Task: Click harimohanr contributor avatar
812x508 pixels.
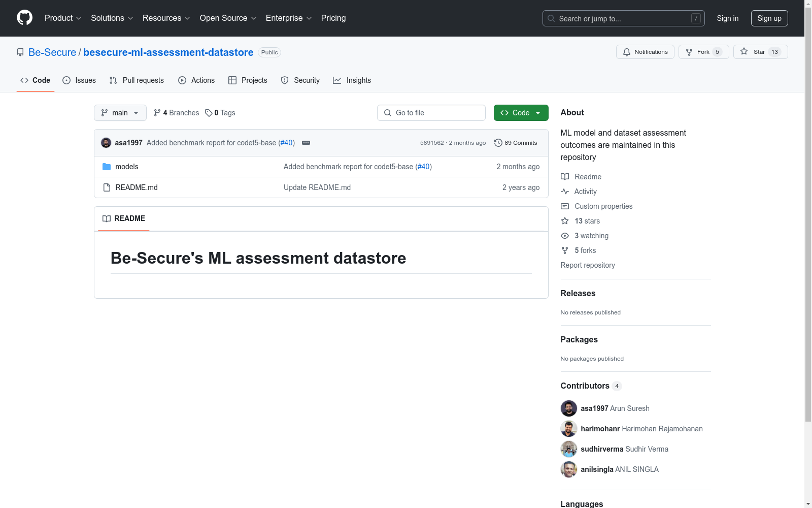Action: coord(569,429)
